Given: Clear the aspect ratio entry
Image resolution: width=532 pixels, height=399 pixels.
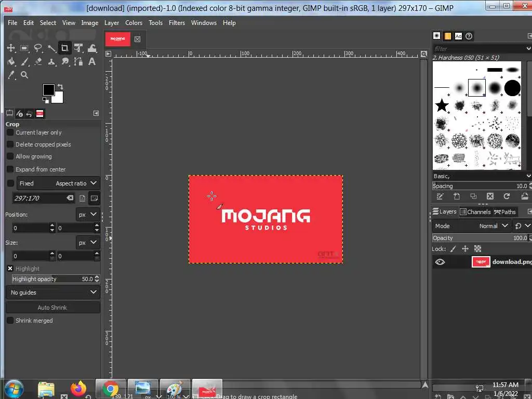Looking at the screenshot, I should click(x=70, y=198).
